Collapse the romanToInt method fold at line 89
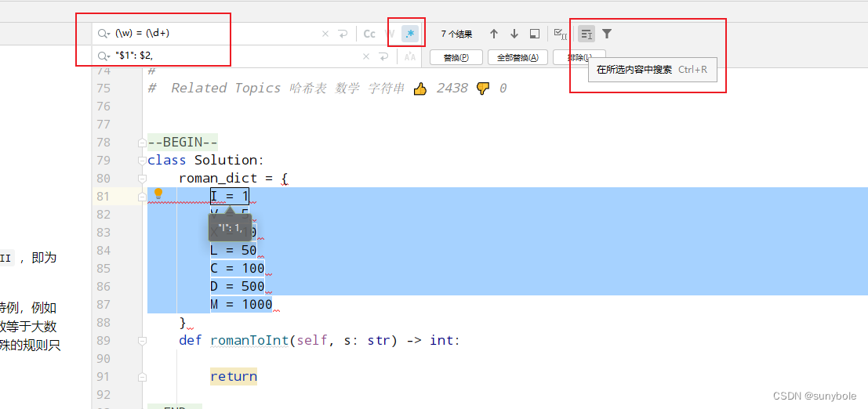868x409 pixels. pyautogui.click(x=142, y=340)
